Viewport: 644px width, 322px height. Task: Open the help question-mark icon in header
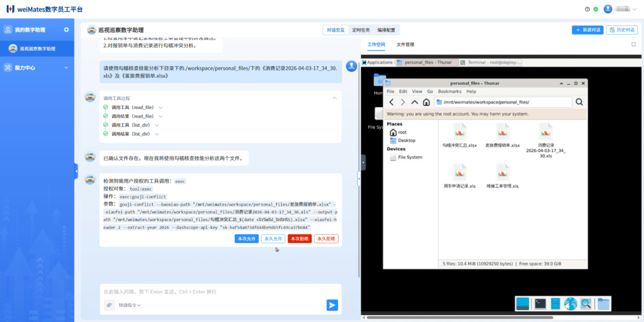[587, 9]
